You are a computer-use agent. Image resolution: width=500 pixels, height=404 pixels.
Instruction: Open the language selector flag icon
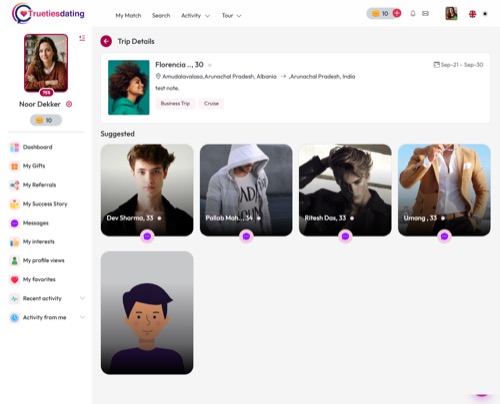472,14
